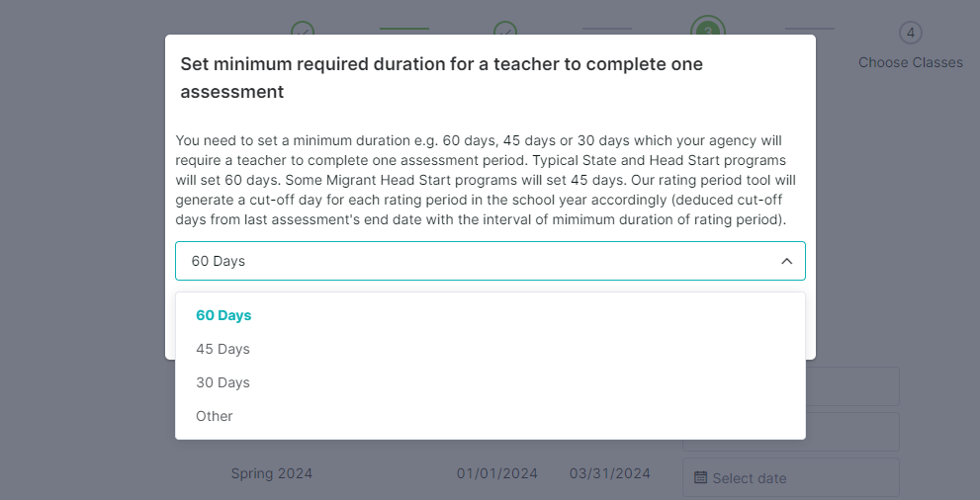The width and height of the screenshot is (980, 500).
Task: Click the second completed step checkmark
Action: pos(505,28)
